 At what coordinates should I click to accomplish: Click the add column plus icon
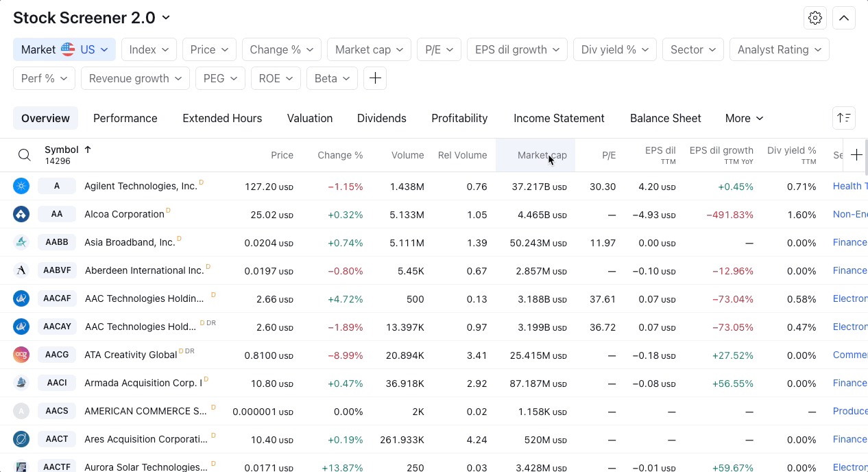pos(856,155)
